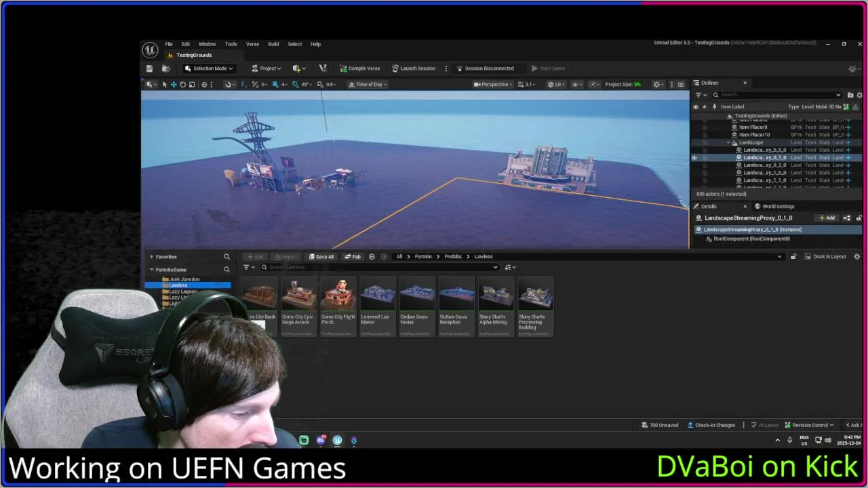The height and width of the screenshot is (488, 868).
Task: Click the content browser history back arrow
Action: (372, 257)
